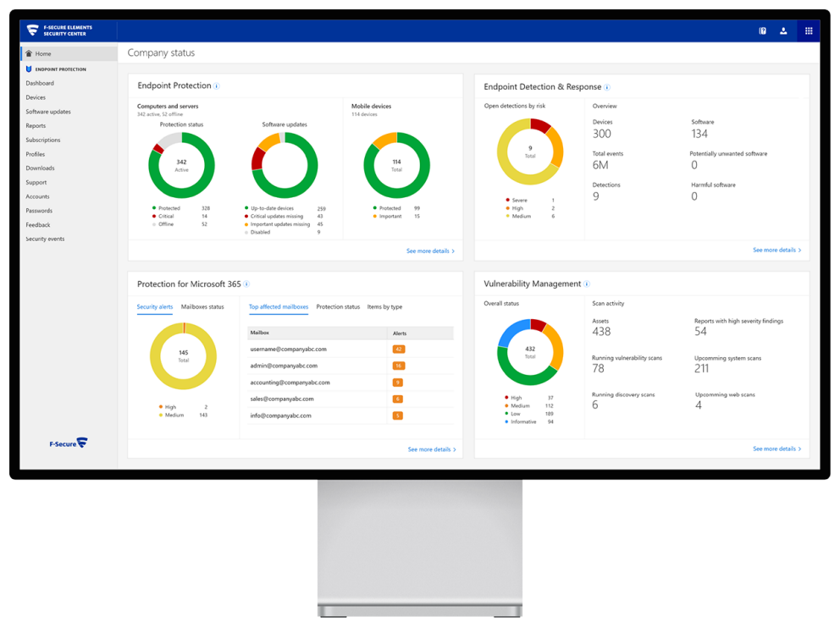Open the help icon in top bar
840x633 pixels.
(x=762, y=31)
